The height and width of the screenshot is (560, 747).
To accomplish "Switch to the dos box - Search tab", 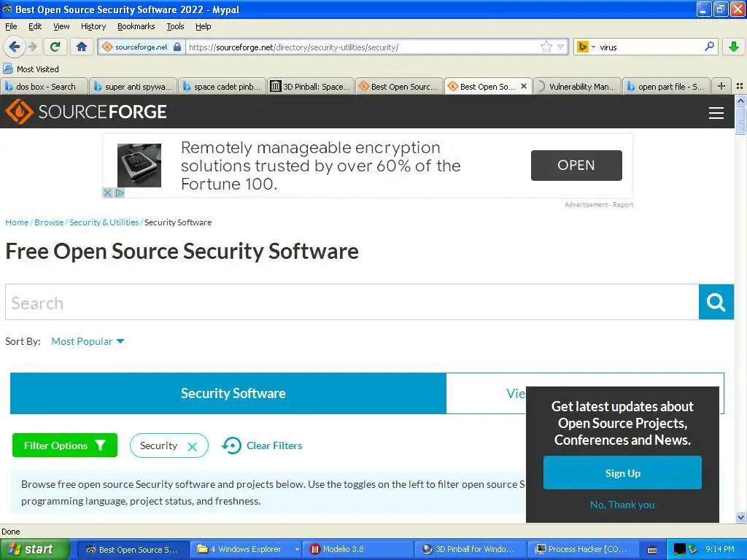I will [x=44, y=86].
